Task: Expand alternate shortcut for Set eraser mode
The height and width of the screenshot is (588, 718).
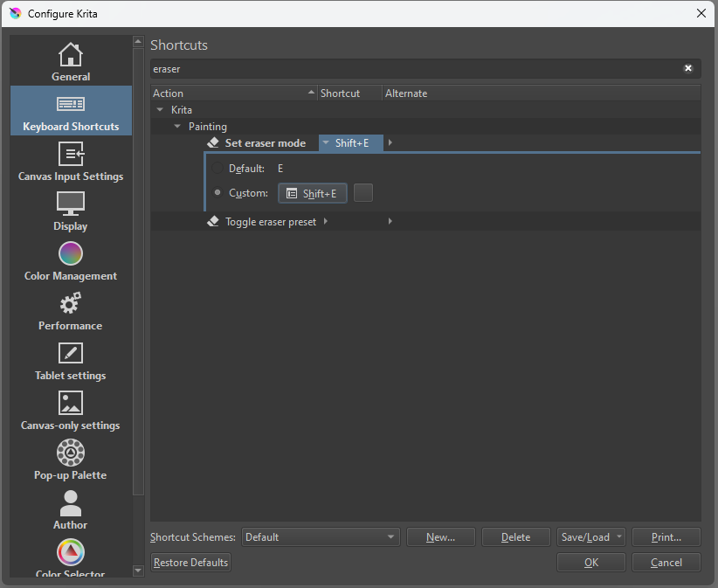Action: 390,143
